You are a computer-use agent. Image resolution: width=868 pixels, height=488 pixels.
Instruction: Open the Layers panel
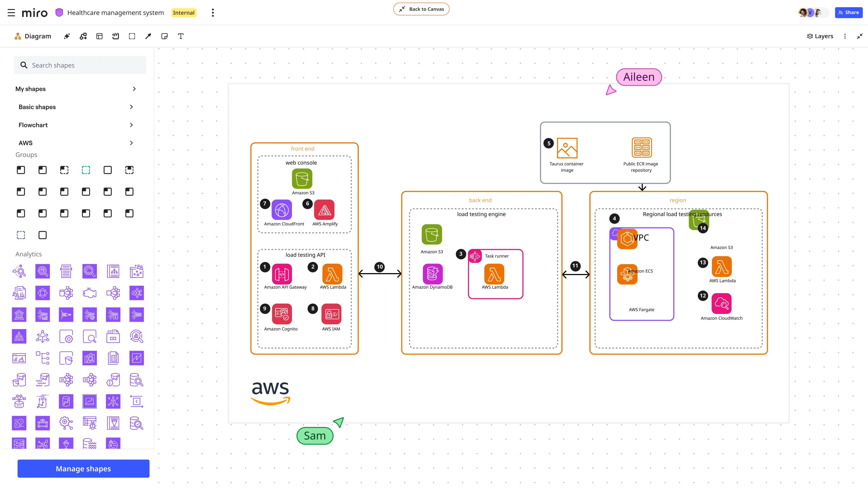point(820,36)
